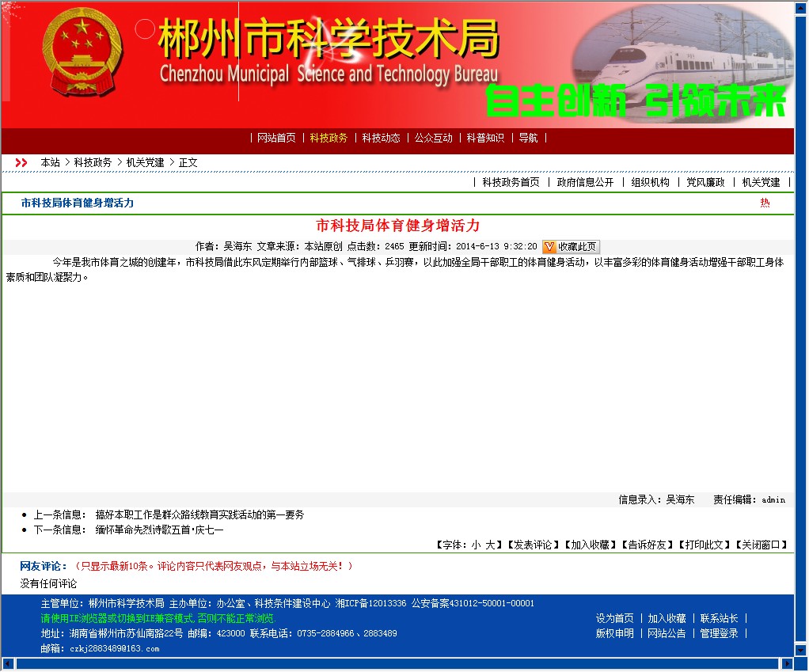Open 科普知识 from the top menu
This screenshot has height=672, width=809.
point(484,138)
